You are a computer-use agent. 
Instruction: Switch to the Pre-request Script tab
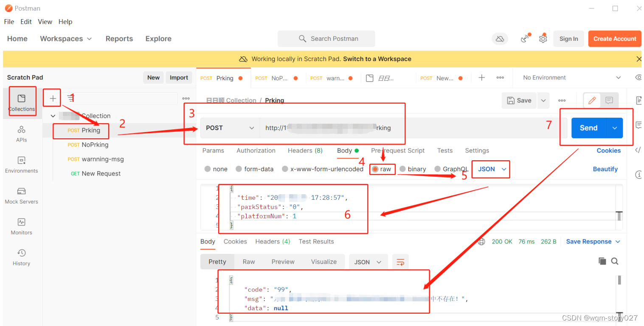point(398,150)
